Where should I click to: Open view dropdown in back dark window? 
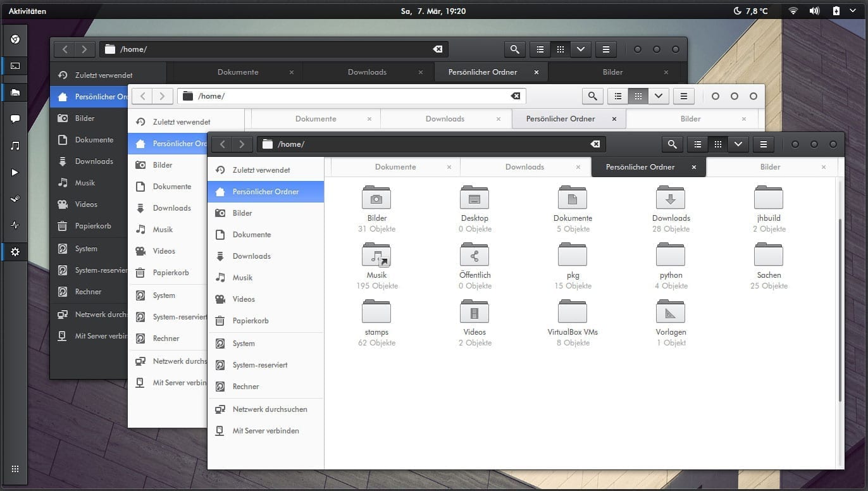click(x=581, y=49)
